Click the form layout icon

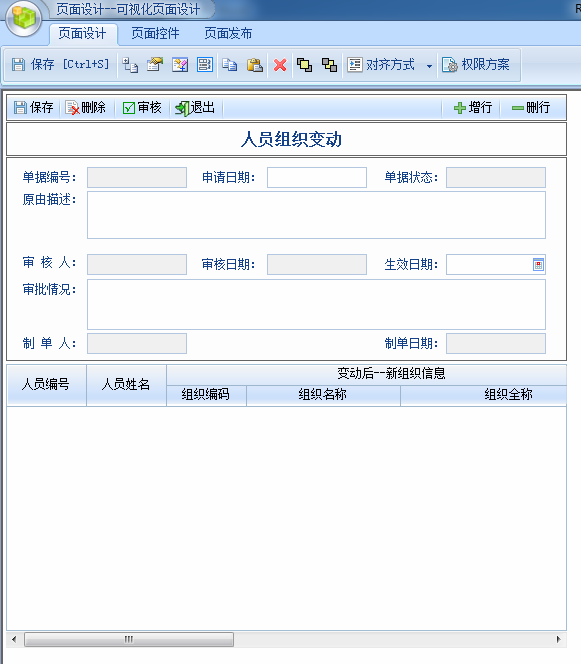[x=205, y=65]
